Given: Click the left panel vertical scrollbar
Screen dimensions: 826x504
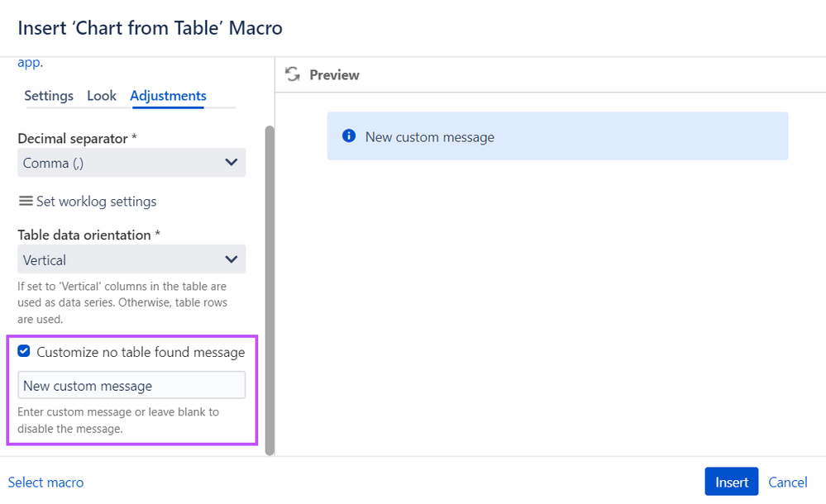Looking at the screenshot, I should [269, 289].
